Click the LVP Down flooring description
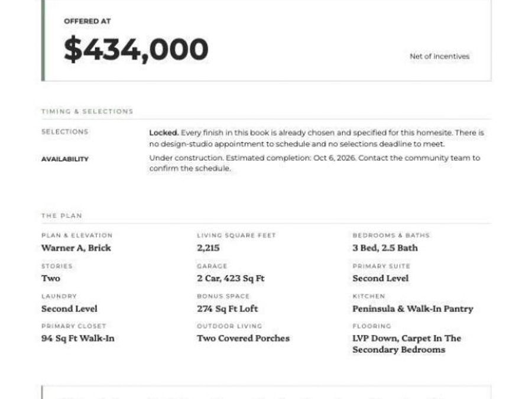 pos(407,344)
